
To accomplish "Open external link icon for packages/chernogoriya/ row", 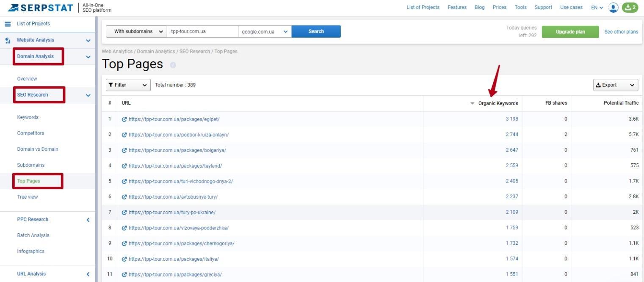I will click(x=124, y=243).
